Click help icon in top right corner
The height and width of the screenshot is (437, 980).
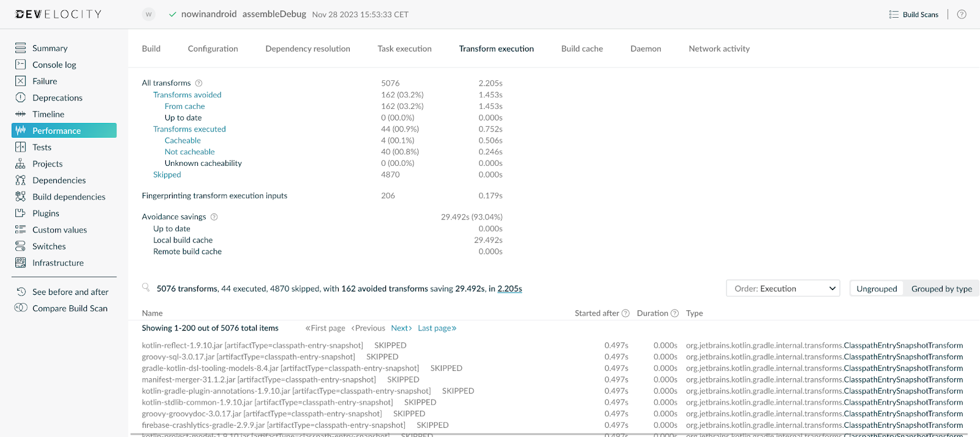(962, 14)
